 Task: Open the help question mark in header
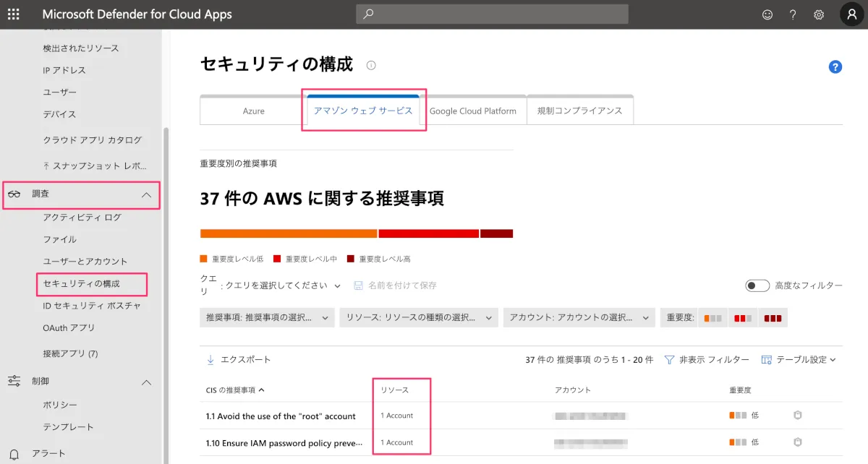click(x=793, y=14)
